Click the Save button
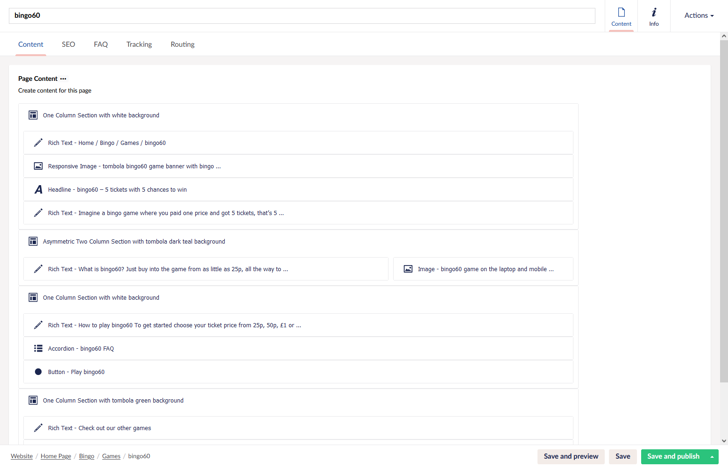 (623, 456)
